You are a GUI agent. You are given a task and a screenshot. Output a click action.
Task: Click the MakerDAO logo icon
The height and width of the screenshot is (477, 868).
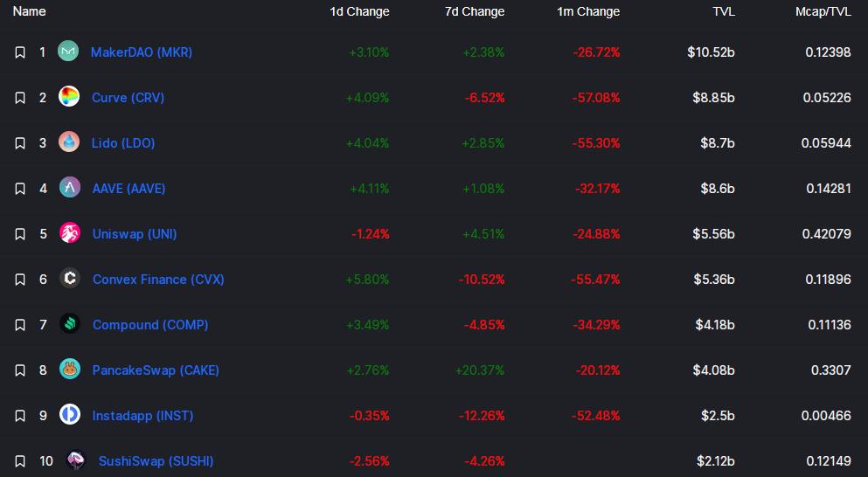68,52
